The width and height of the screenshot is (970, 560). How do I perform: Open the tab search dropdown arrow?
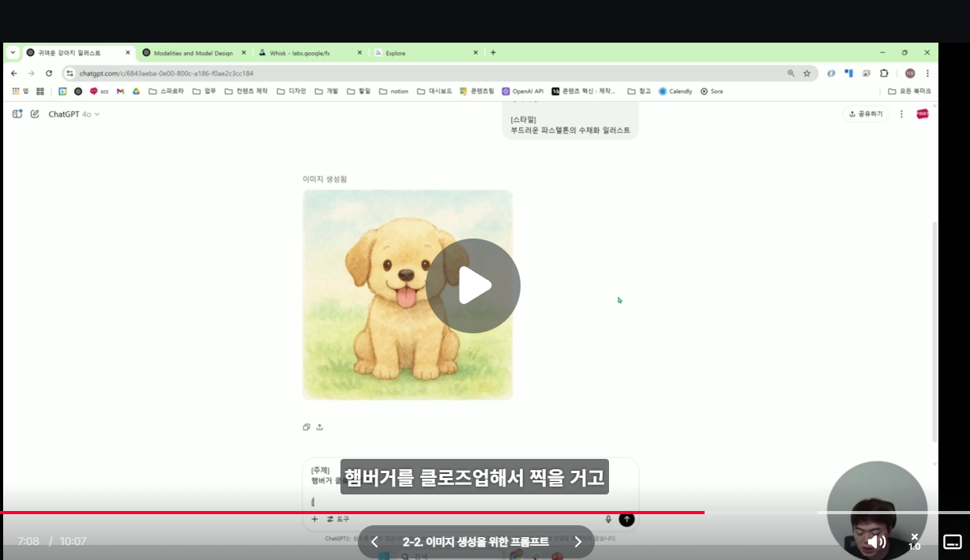[x=13, y=53]
